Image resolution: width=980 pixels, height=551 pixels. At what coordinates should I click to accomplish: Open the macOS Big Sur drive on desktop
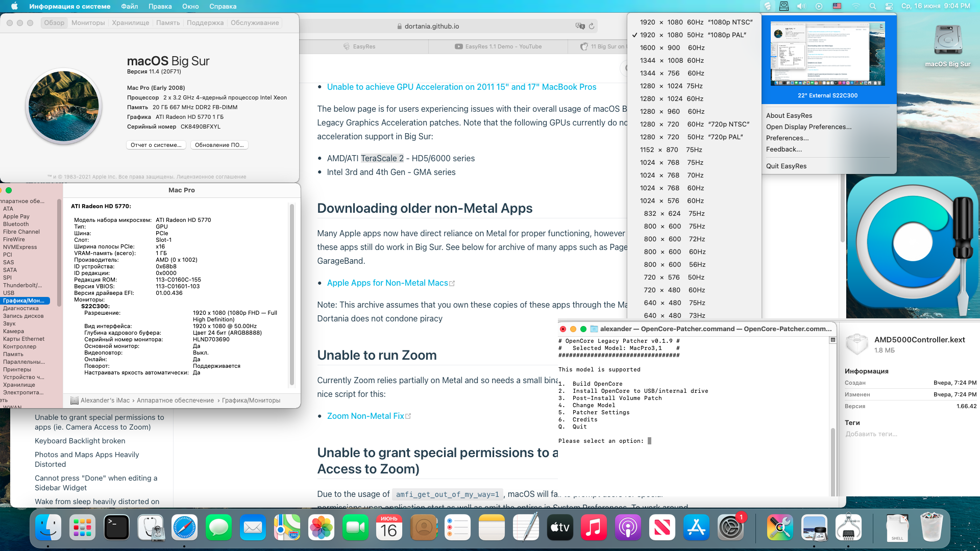[948, 46]
